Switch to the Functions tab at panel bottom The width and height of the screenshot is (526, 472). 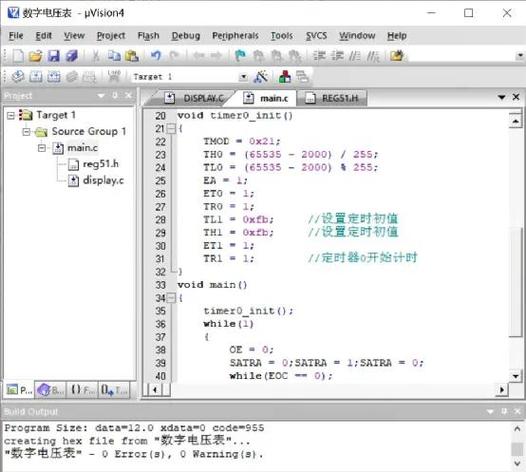82,390
